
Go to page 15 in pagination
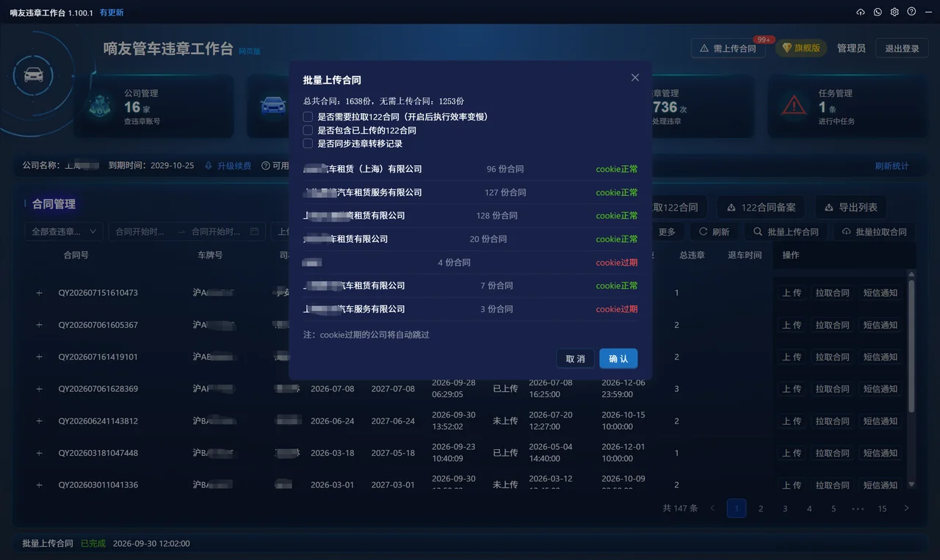pyautogui.click(x=882, y=509)
